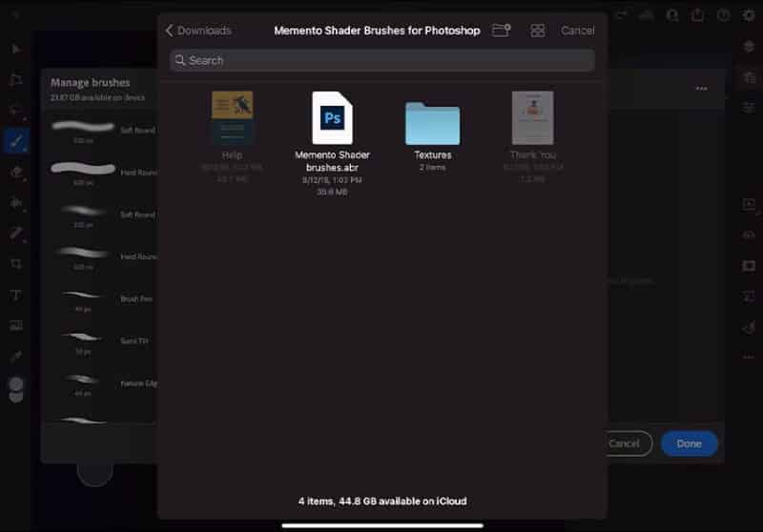This screenshot has width=763, height=532.
Task: Click the Manage brushes title
Action: (x=90, y=83)
